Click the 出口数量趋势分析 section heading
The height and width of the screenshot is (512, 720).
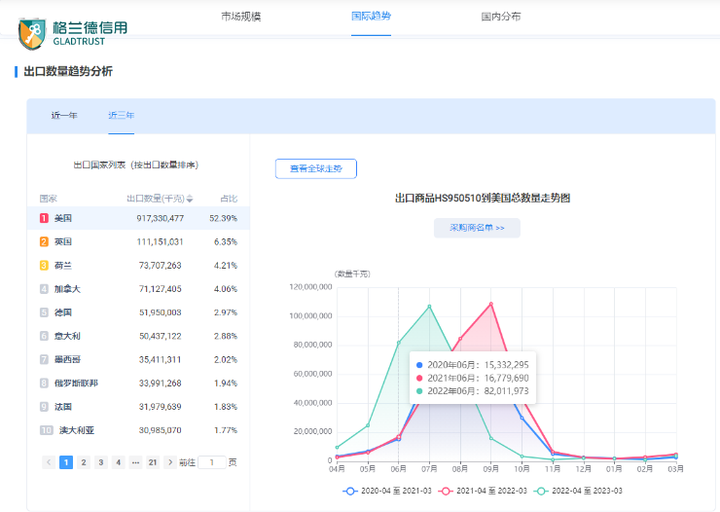[x=68, y=71]
